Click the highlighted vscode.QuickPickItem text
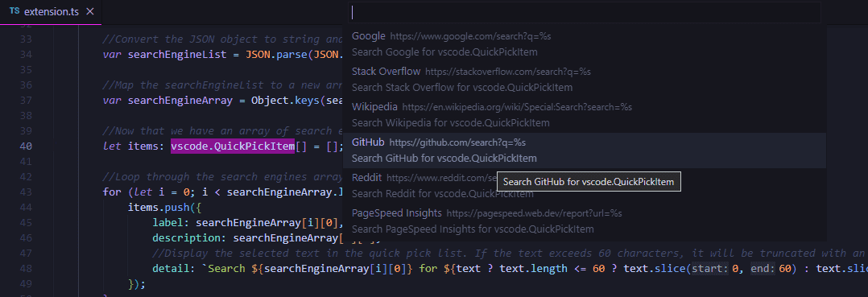 click(x=233, y=146)
